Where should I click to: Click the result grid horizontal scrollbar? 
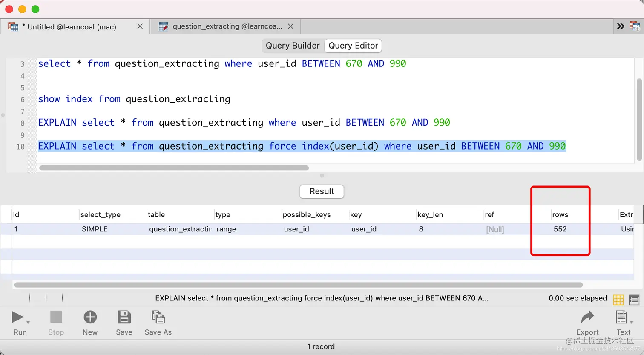click(x=298, y=285)
